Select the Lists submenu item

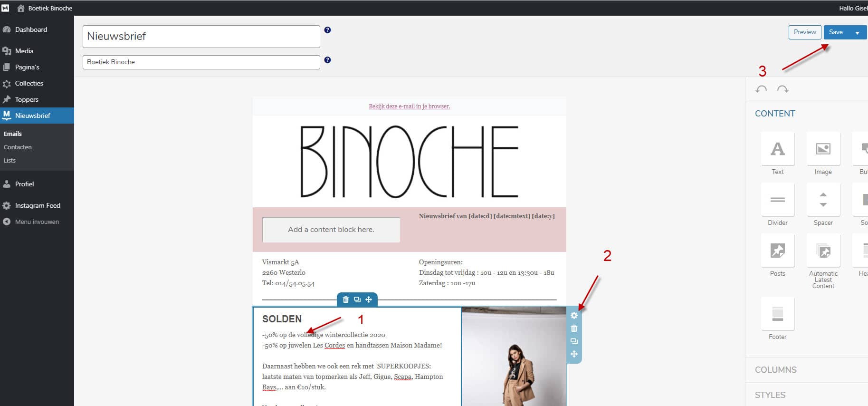pyautogui.click(x=10, y=160)
